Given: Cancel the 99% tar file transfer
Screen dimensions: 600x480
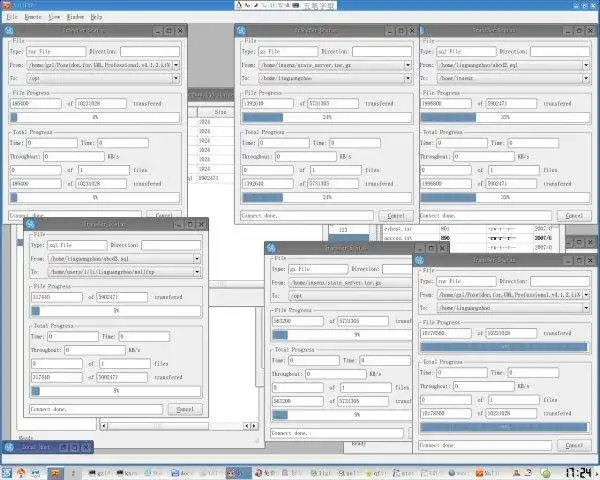Looking at the screenshot, I should pyautogui.click(x=574, y=445).
